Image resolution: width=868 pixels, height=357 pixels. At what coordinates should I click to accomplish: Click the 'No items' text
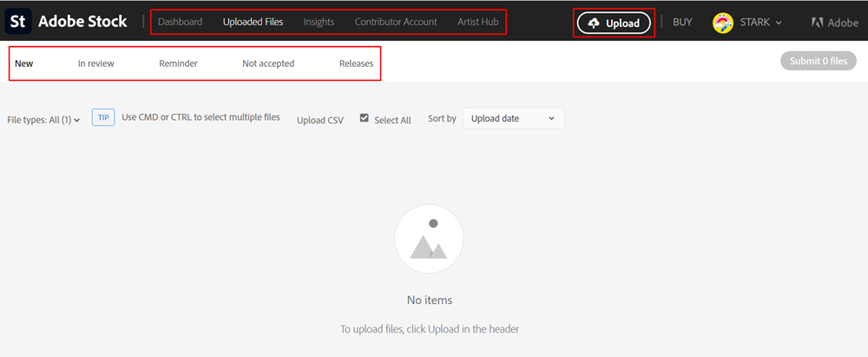click(430, 301)
